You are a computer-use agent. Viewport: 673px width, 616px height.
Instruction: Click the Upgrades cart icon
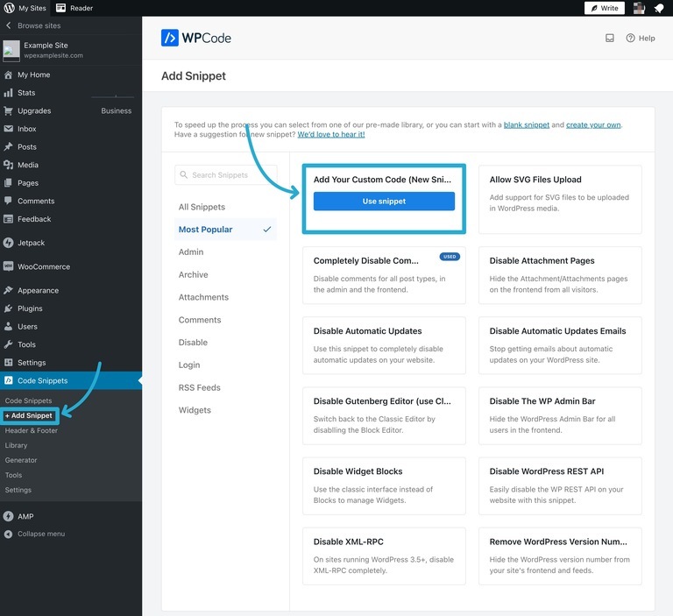point(8,110)
